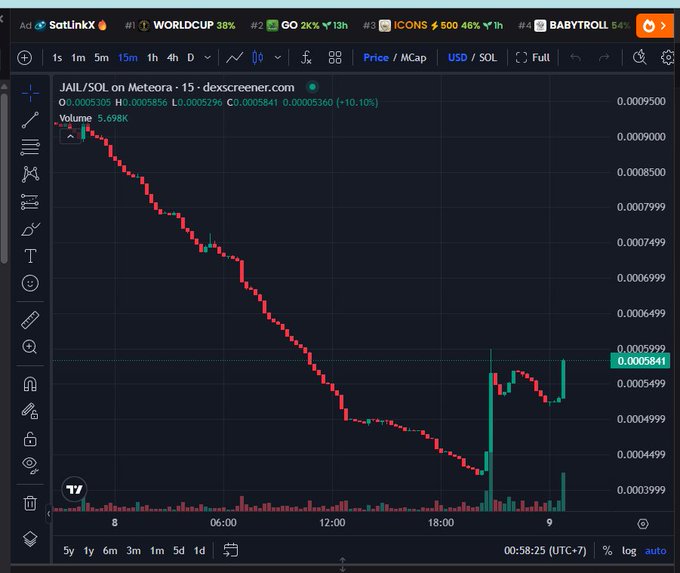Open trending token ICONS
680x573 pixels.
(433, 25)
